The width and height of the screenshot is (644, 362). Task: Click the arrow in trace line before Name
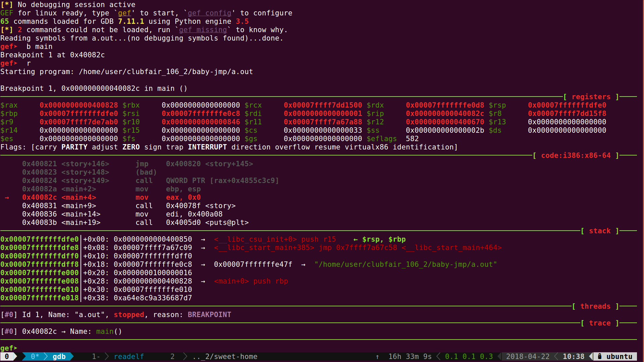(63, 331)
